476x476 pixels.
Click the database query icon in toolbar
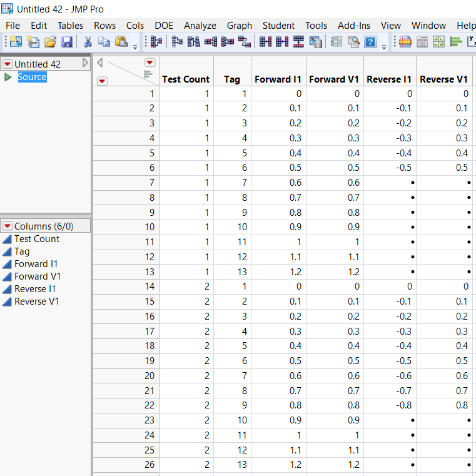(x=316, y=42)
